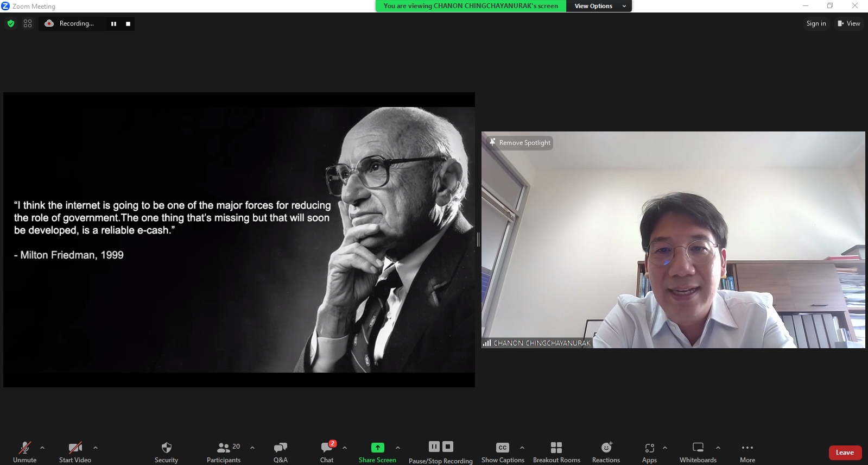Leave the meeting
This screenshot has width=868, height=465.
[x=845, y=453]
